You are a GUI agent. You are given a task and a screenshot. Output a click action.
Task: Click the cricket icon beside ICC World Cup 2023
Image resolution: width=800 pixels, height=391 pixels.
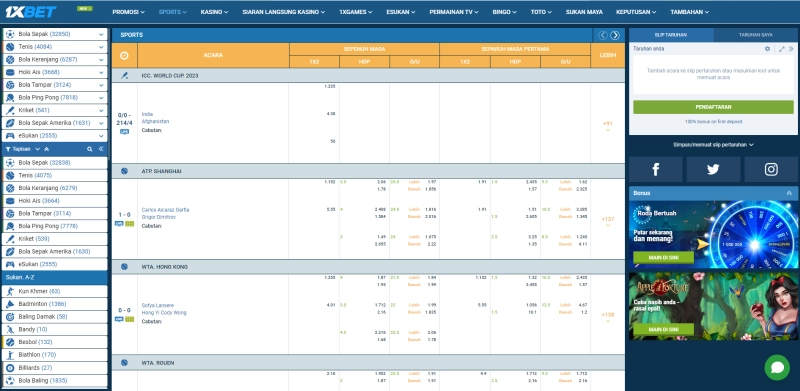coord(124,76)
